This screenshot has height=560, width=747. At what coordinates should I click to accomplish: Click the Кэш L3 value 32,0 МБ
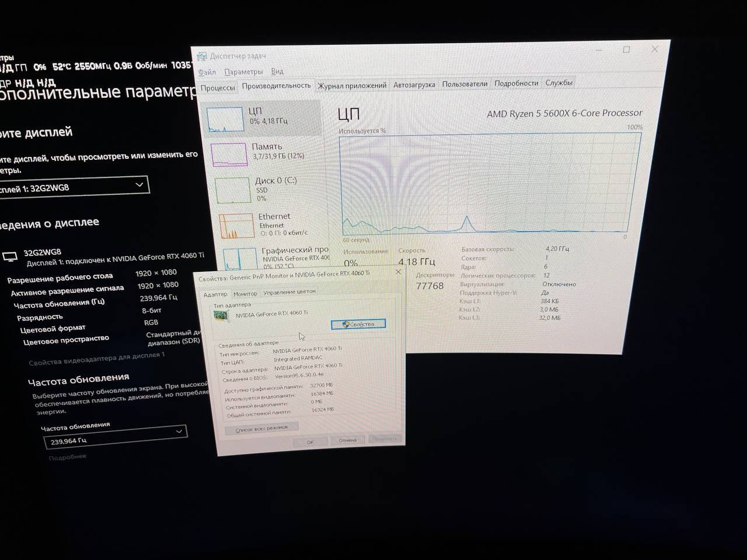(x=550, y=318)
